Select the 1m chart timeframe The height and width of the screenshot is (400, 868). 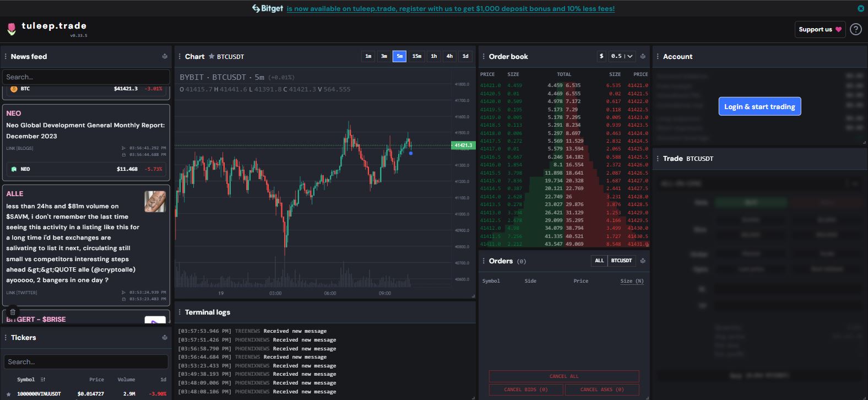(x=368, y=56)
